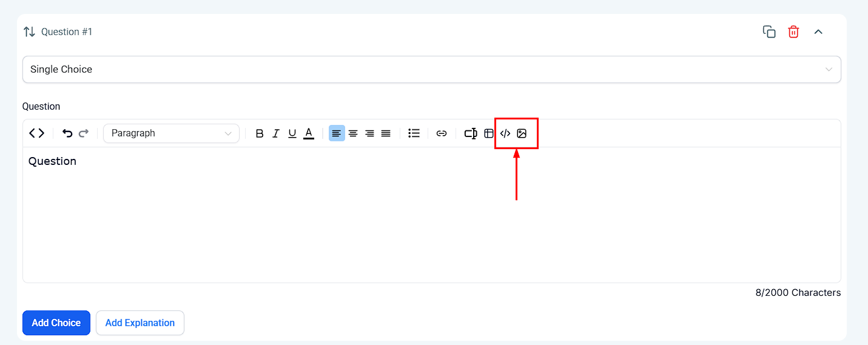This screenshot has height=345, width=868.
Task: Toggle bold formatting
Action: [x=260, y=133]
